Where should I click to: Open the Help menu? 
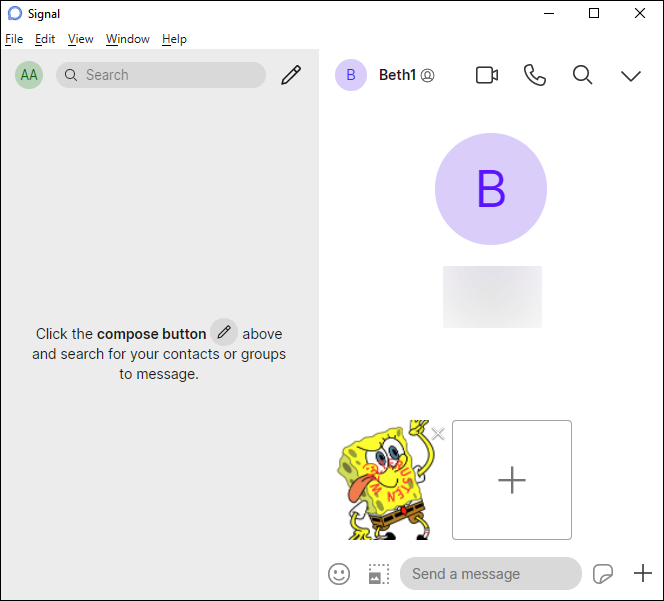point(174,39)
